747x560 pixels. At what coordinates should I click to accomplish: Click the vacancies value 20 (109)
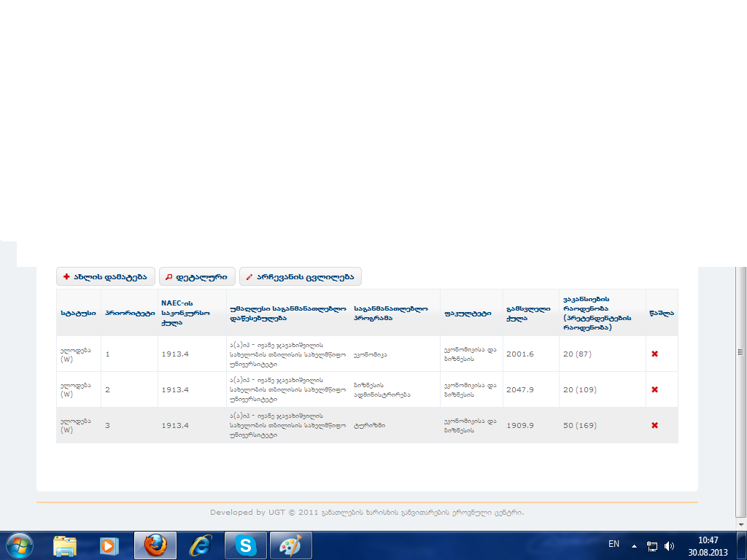pyautogui.click(x=580, y=389)
